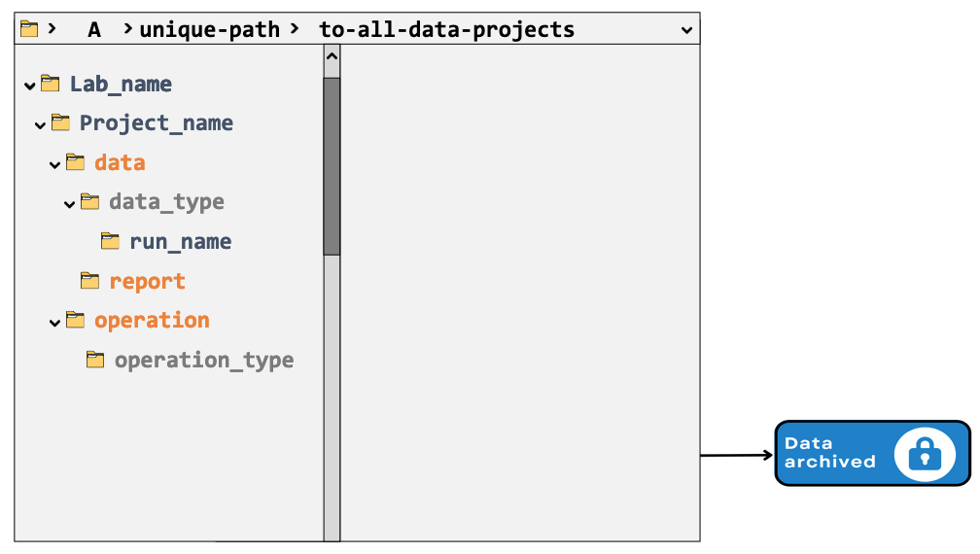Open the run_name folder label
This screenshot has width=980, height=554.
pyautogui.click(x=180, y=241)
